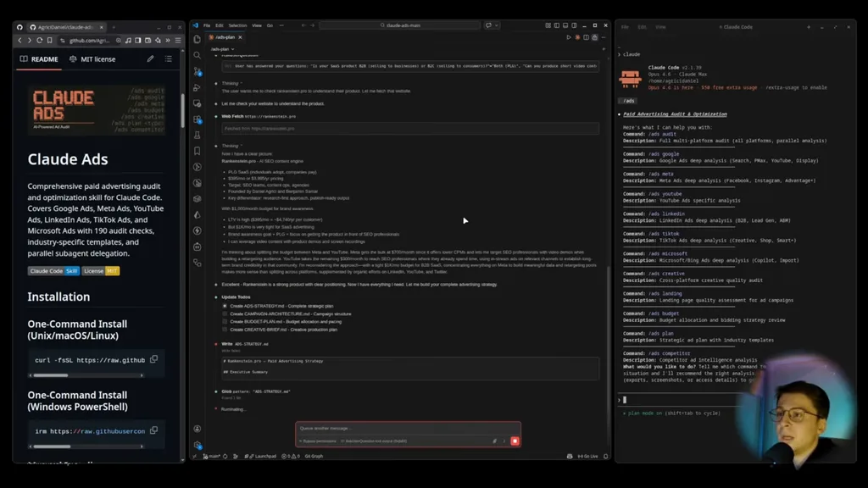Click the slash command icon in message box
The height and width of the screenshot is (488, 868).
tap(504, 441)
